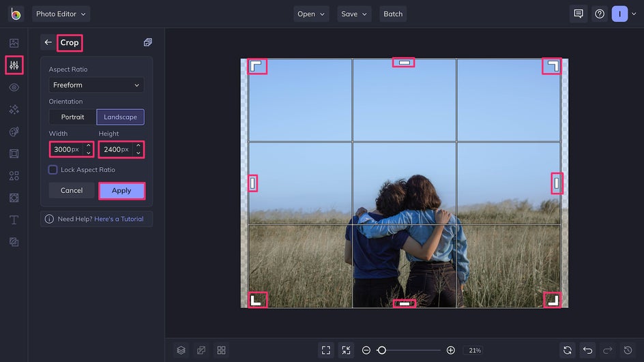The image size is (644, 362).
Task: Open the Open menu
Action: coord(312,14)
